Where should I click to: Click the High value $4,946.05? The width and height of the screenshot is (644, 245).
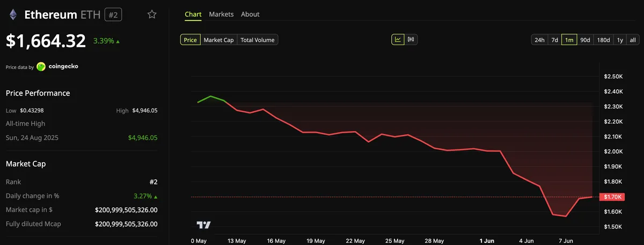click(x=144, y=110)
